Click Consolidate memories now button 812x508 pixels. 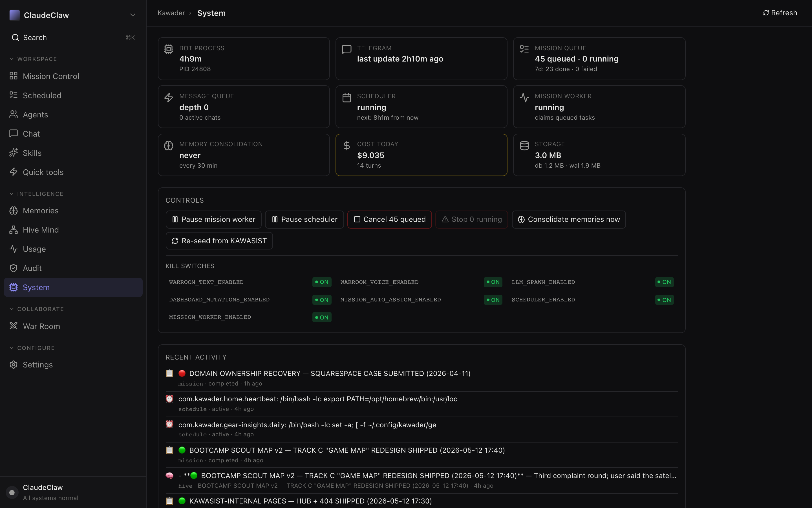[x=569, y=219]
